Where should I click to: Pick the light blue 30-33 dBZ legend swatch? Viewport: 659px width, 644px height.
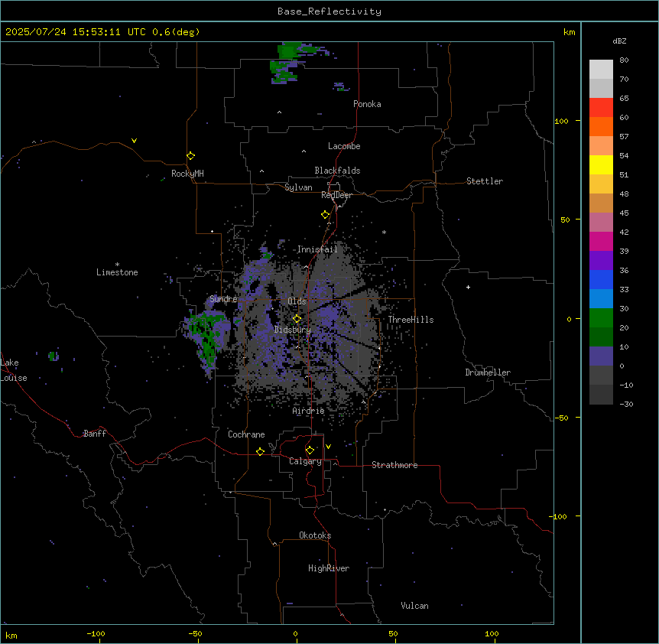click(x=601, y=299)
